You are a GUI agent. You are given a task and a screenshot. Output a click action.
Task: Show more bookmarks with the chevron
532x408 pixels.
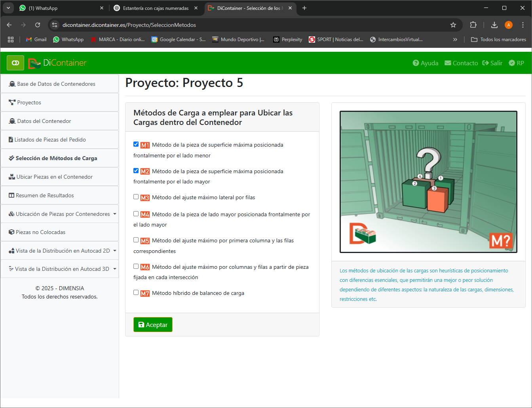click(455, 40)
